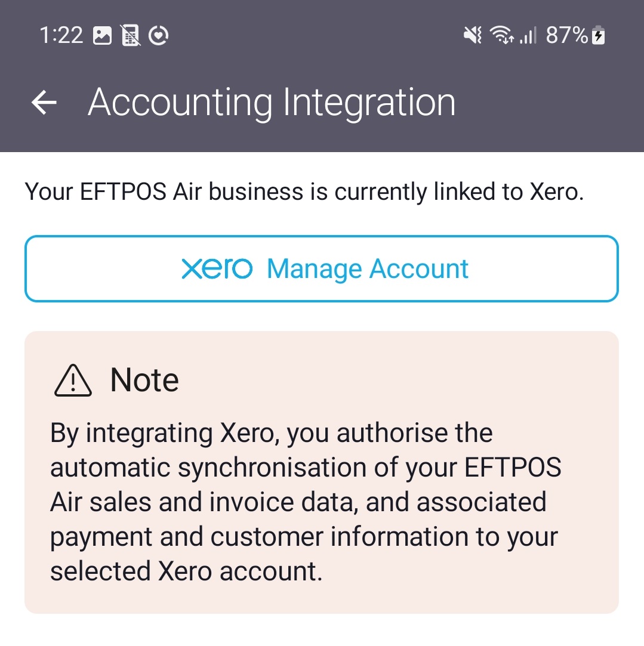Go back using the left arrow

pyautogui.click(x=44, y=103)
